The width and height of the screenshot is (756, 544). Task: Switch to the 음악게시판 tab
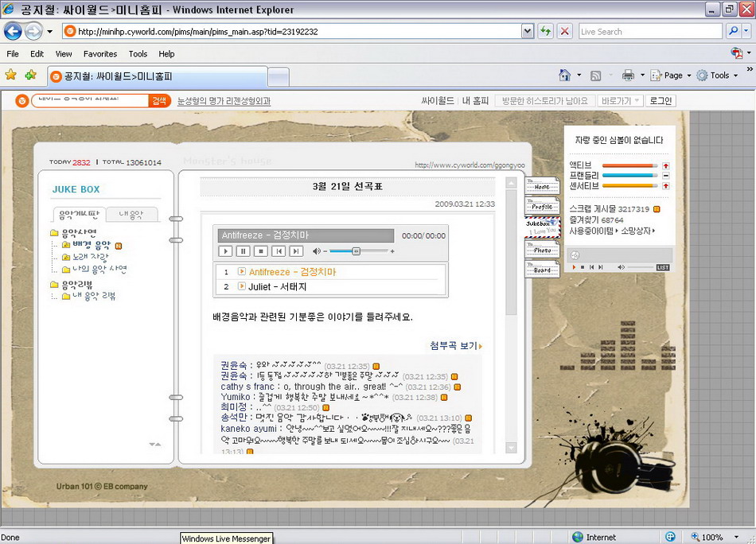pyautogui.click(x=79, y=215)
